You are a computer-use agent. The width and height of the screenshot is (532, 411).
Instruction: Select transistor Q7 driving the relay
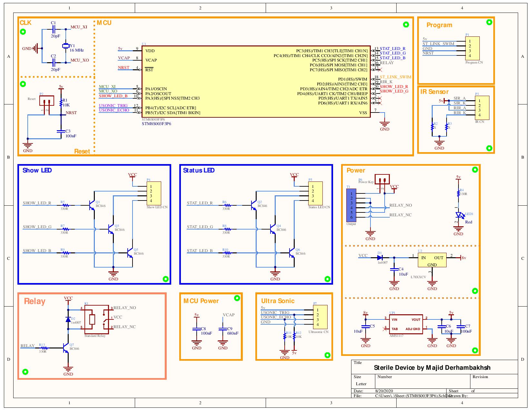click(x=66, y=348)
